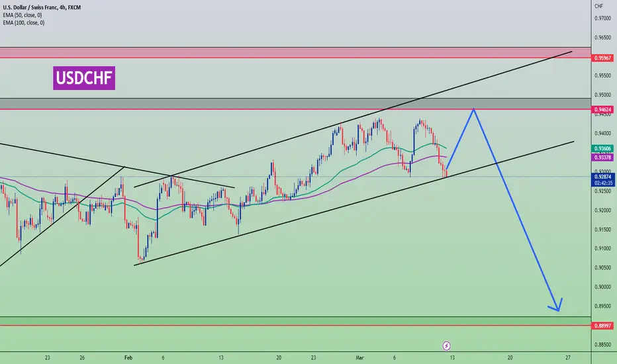Viewport: 617px width, 364px height.
Task: Click the Feb label on the time axis
Action: pyautogui.click(x=128, y=357)
